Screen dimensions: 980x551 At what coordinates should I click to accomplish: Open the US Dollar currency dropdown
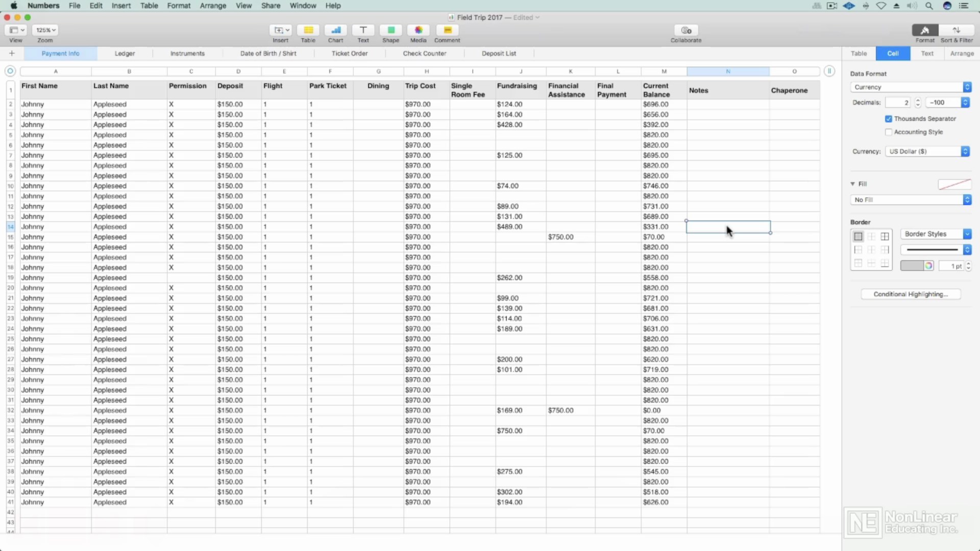[x=928, y=152]
